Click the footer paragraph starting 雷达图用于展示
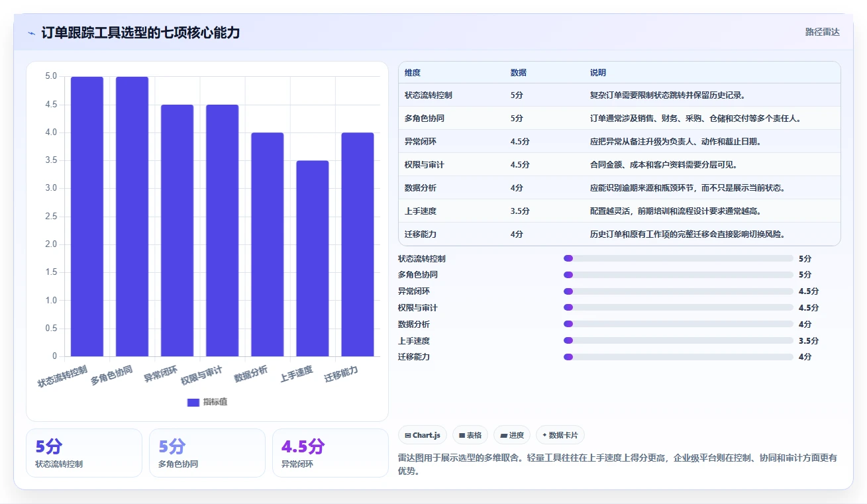Screen dimensions: 867x504 pyautogui.click(x=617, y=464)
